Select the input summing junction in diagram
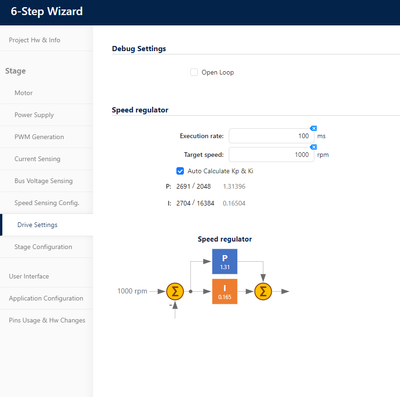The height and width of the screenshot is (397, 400). (x=175, y=291)
